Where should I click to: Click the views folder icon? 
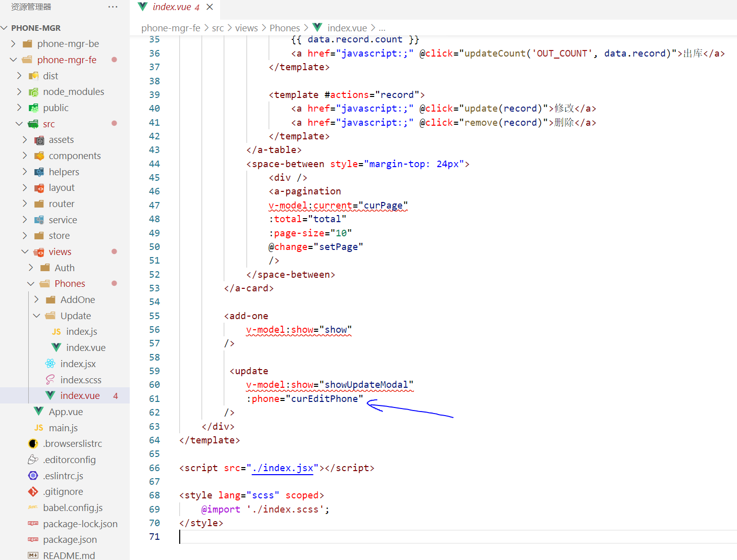tap(39, 252)
